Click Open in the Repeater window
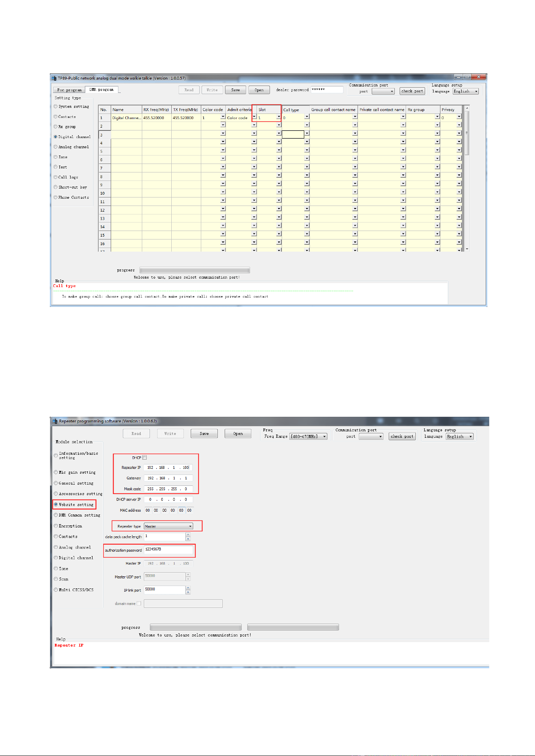The width and height of the screenshot is (535, 756). 238,434
